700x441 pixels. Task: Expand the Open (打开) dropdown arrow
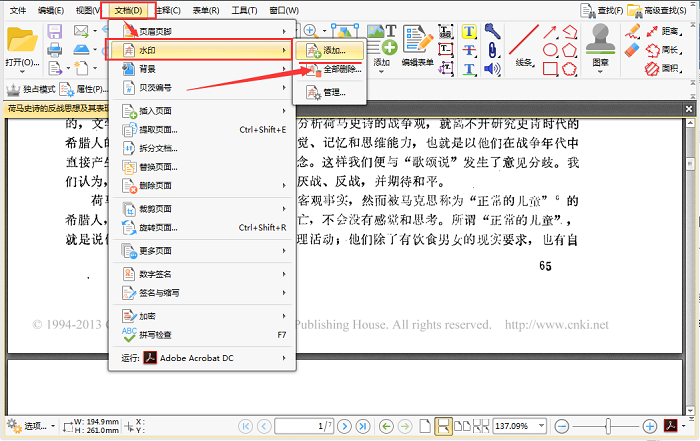tap(22, 71)
